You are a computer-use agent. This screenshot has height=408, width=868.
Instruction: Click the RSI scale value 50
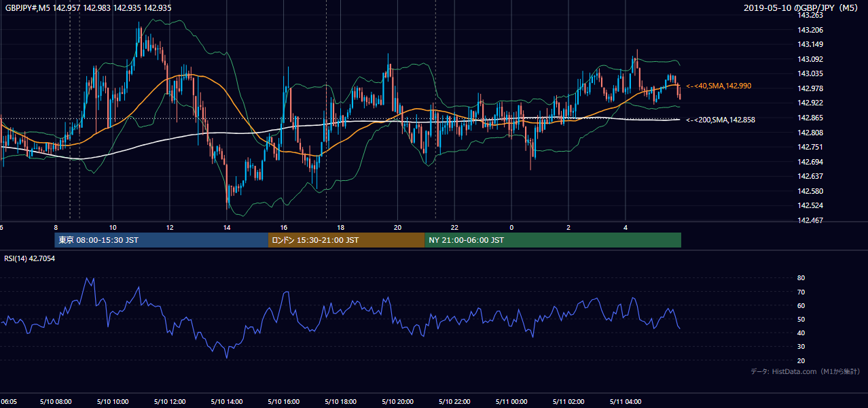pos(801,319)
